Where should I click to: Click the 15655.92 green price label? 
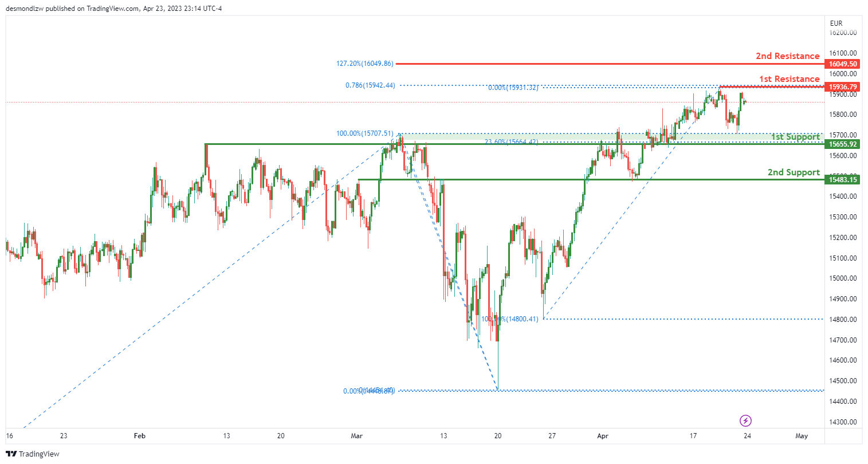[x=843, y=144]
